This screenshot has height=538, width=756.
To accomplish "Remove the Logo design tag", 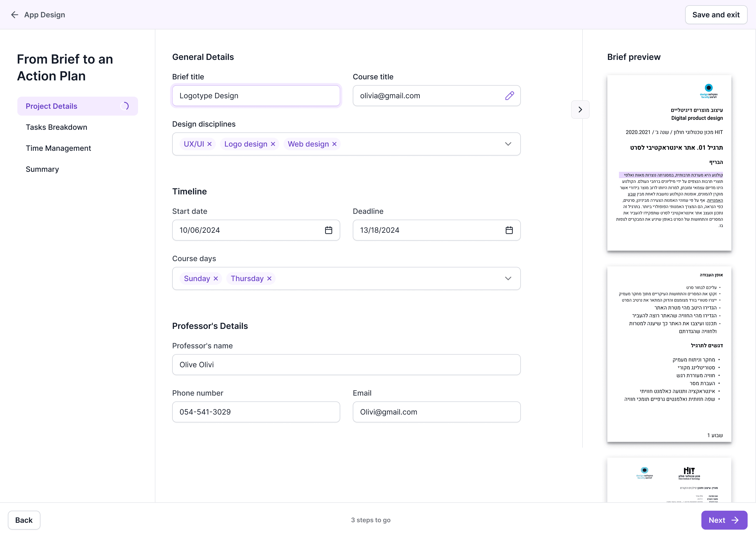I will pyautogui.click(x=273, y=144).
